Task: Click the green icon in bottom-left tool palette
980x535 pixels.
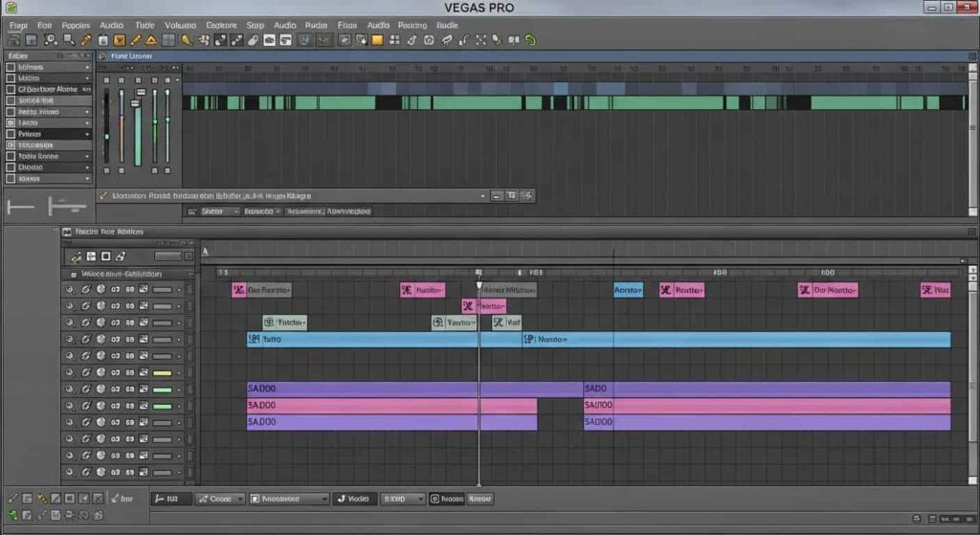Action: pyautogui.click(x=11, y=515)
